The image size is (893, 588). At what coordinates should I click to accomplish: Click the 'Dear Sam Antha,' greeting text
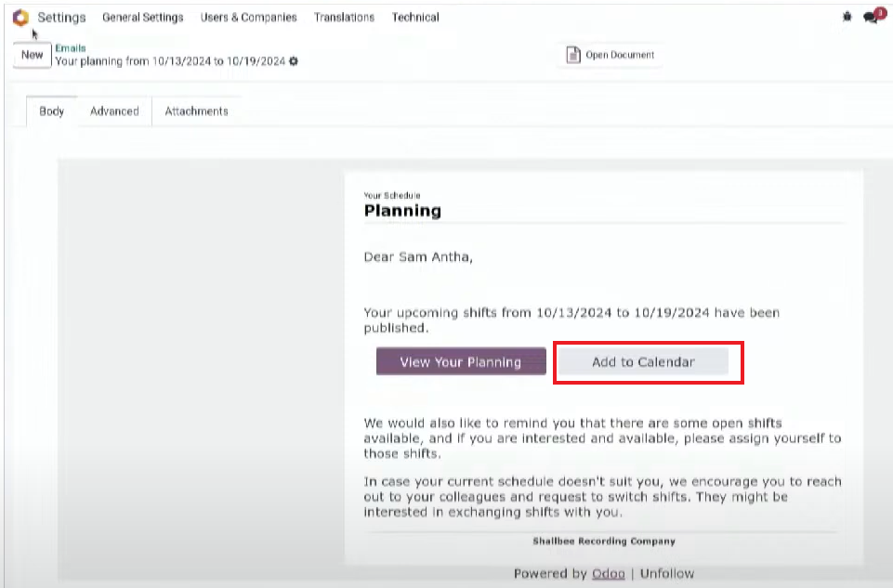click(418, 256)
